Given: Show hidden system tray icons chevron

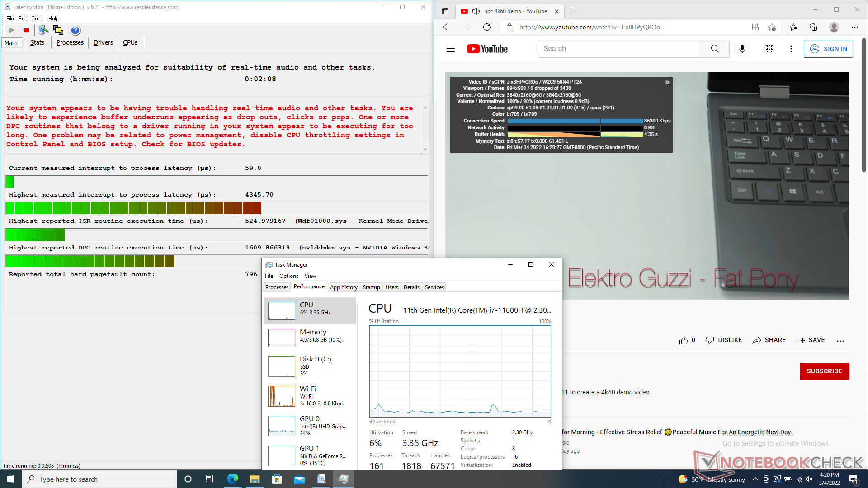Looking at the screenshot, I should 755,479.
